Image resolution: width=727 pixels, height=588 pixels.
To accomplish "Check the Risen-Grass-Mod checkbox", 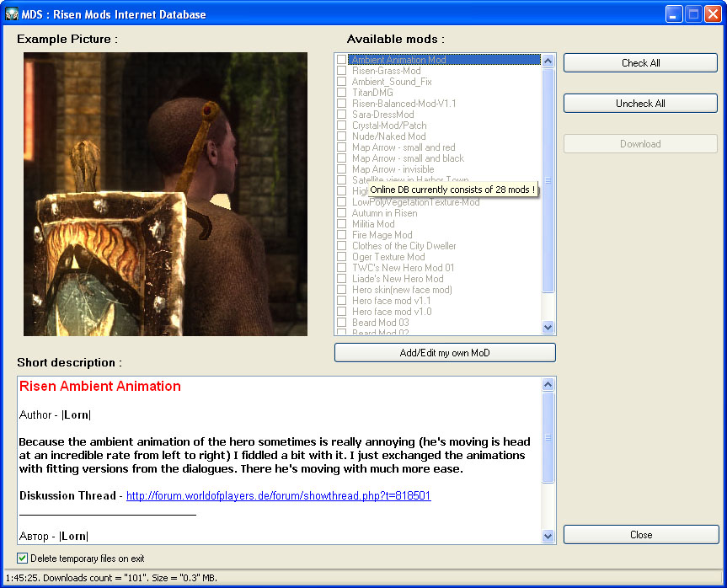I will 342,71.
